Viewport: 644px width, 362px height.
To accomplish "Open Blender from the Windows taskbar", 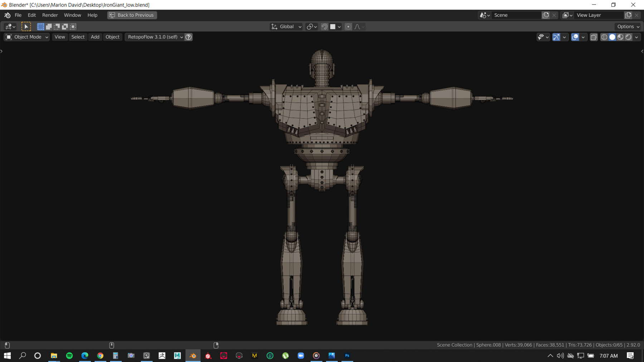I will [x=193, y=356].
